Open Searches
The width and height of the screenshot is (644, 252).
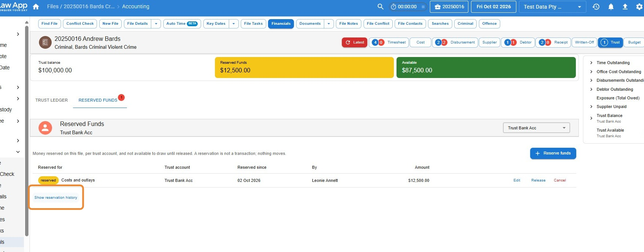tap(440, 24)
